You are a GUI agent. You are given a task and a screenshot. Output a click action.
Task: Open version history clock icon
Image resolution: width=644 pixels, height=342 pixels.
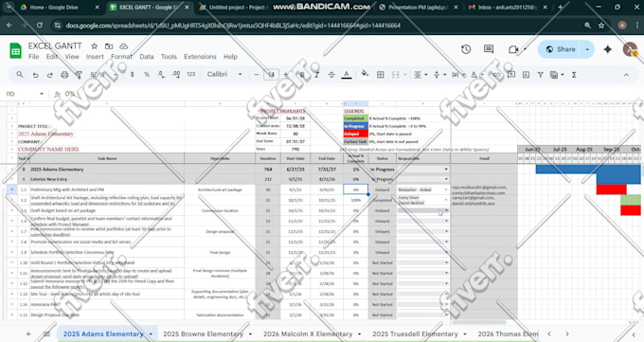[x=466, y=49]
